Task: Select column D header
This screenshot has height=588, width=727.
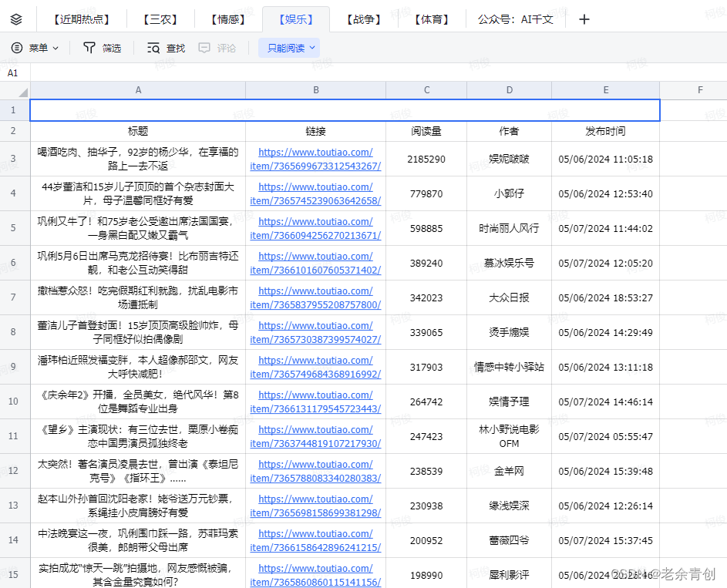Action: click(509, 90)
